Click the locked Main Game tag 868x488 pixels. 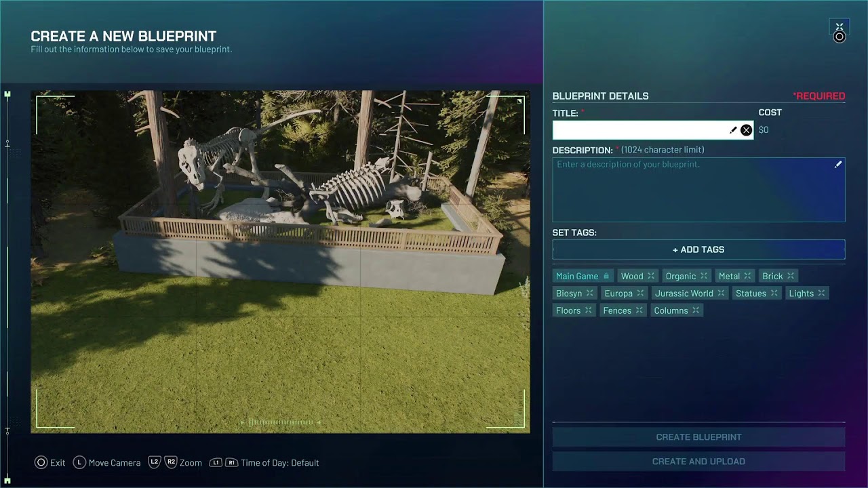tap(583, 276)
